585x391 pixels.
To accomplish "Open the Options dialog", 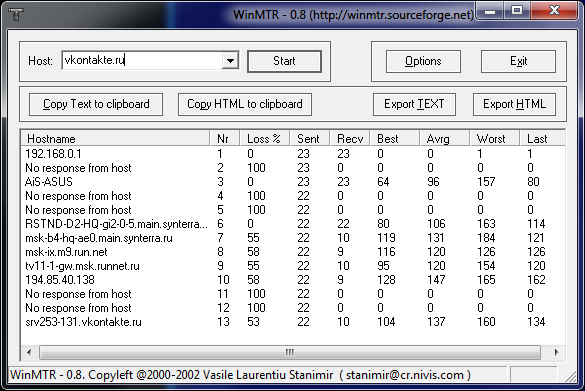I will pos(423,61).
